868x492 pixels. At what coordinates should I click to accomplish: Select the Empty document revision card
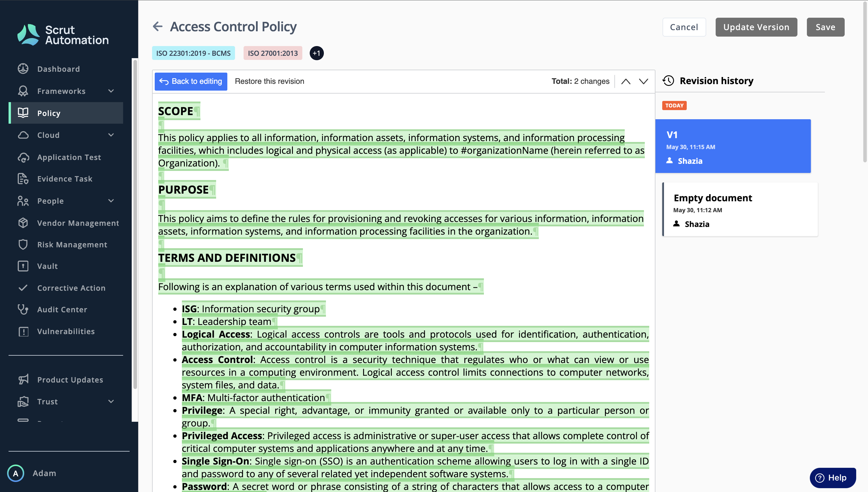(x=740, y=209)
